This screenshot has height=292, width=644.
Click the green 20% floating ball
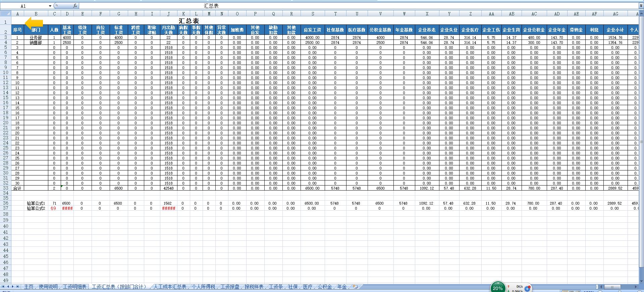[x=498, y=287]
